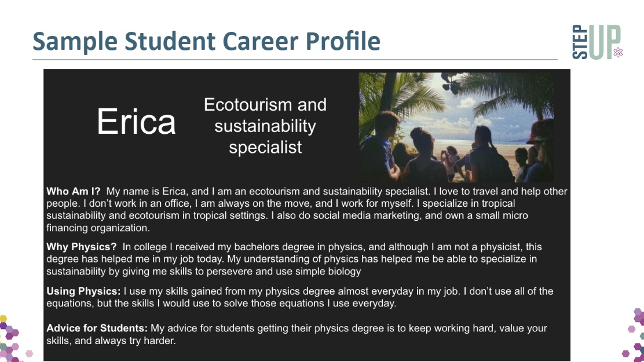Select the 'Ecotourism and sustainability specialist' heading
The height and width of the screenshot is (362, 644).
[265, 126]
